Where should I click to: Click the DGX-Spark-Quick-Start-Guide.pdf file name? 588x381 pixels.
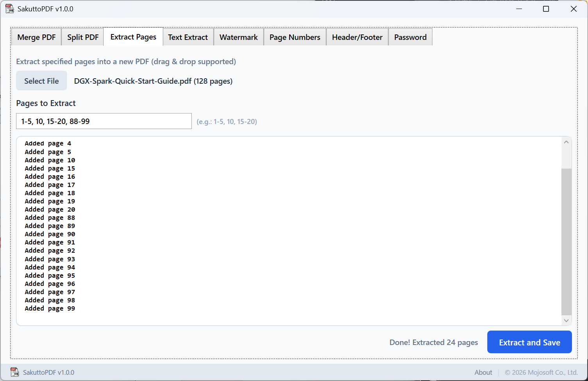(153, 81)
